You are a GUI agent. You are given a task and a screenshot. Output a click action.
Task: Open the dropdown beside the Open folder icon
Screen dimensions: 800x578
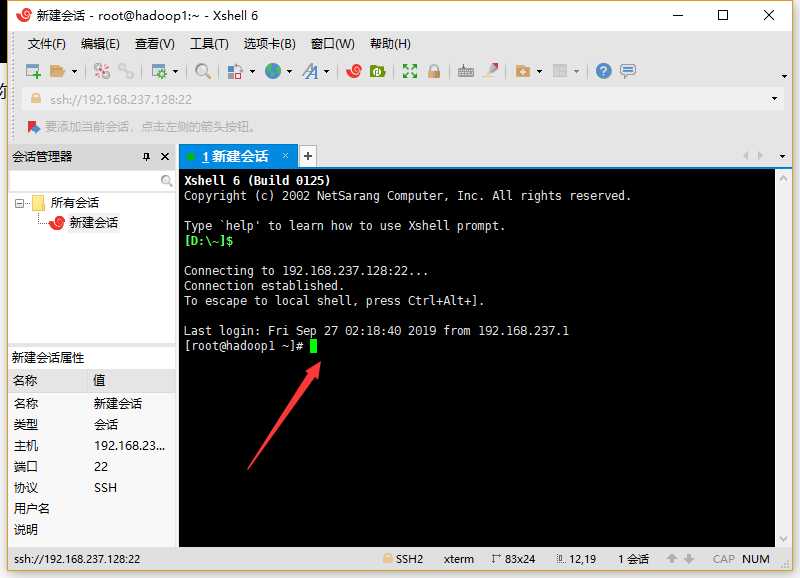74,71
